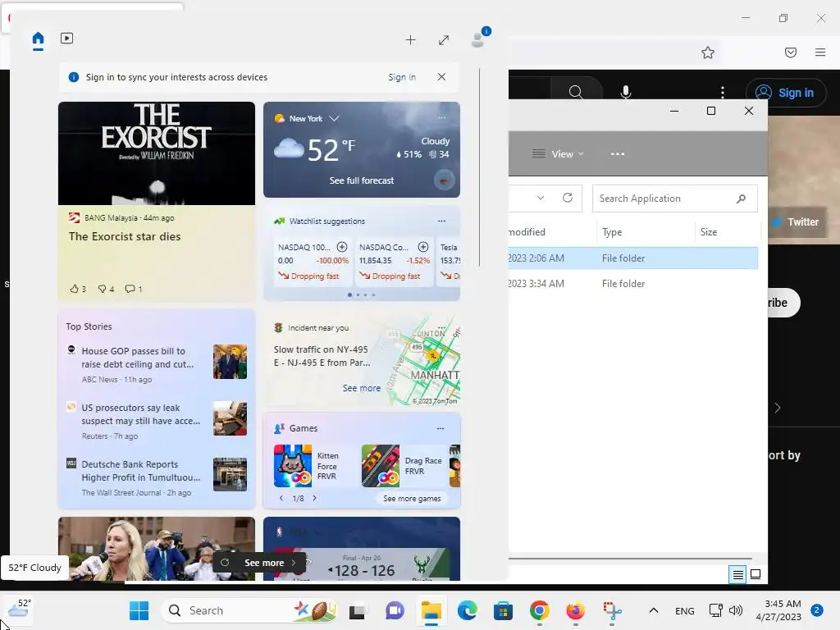This screenshot has width=840, height=630.
Task: Dismiss the sign-in sync banner
Action: [x=441, y=76]
